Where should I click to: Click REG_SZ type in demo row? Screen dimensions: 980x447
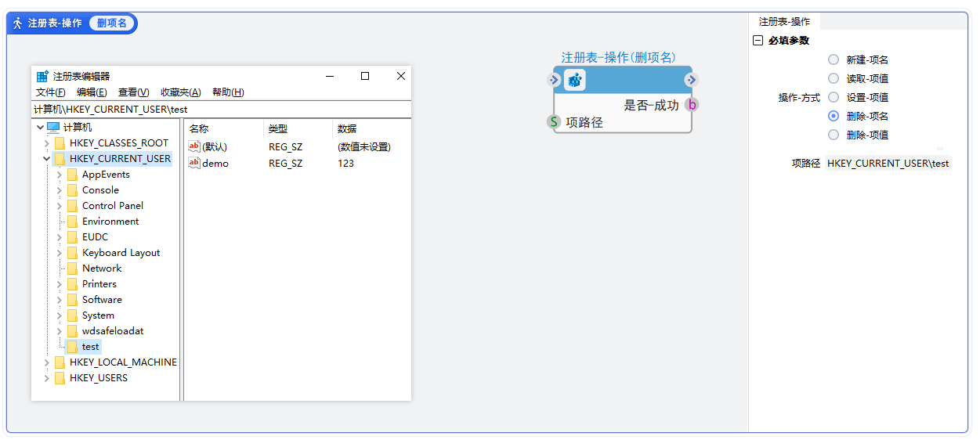(x=285, y=164)
